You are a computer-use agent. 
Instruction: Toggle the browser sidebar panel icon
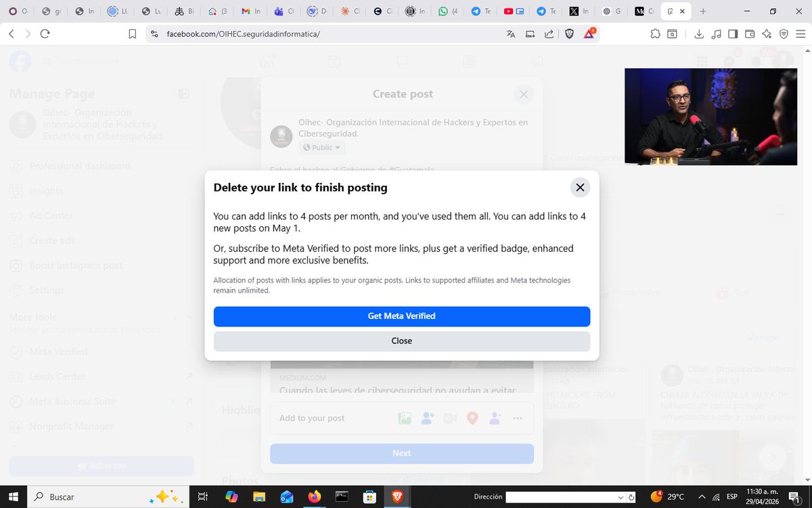pyautogui.click(x=732, y=34)
